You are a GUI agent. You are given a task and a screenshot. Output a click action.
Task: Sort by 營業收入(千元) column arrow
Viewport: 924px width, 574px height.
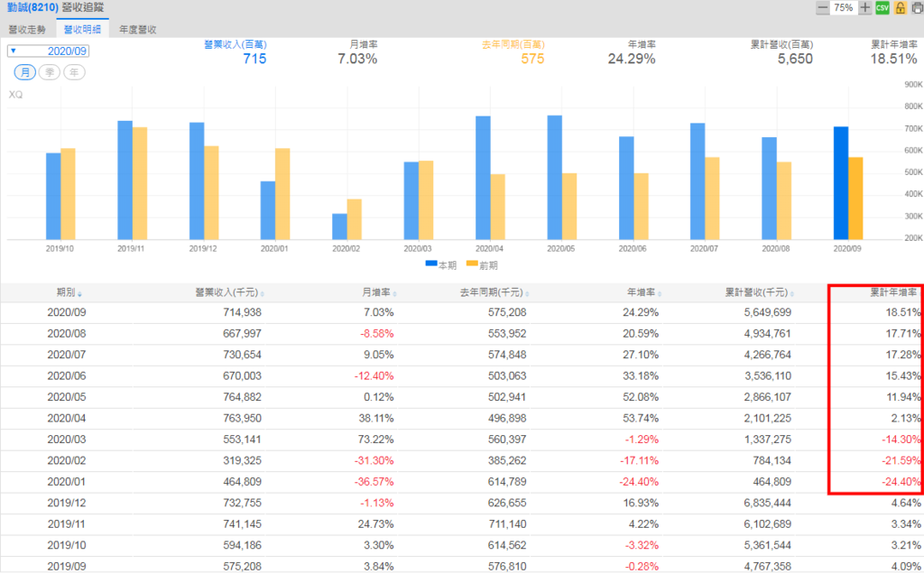click(x=263, y=293)
